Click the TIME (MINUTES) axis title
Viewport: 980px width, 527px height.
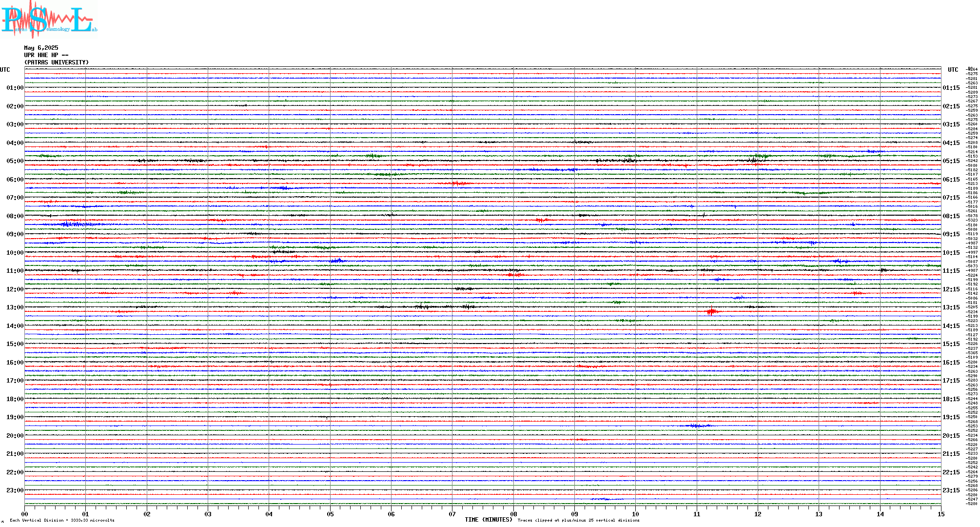click(489, 520)
